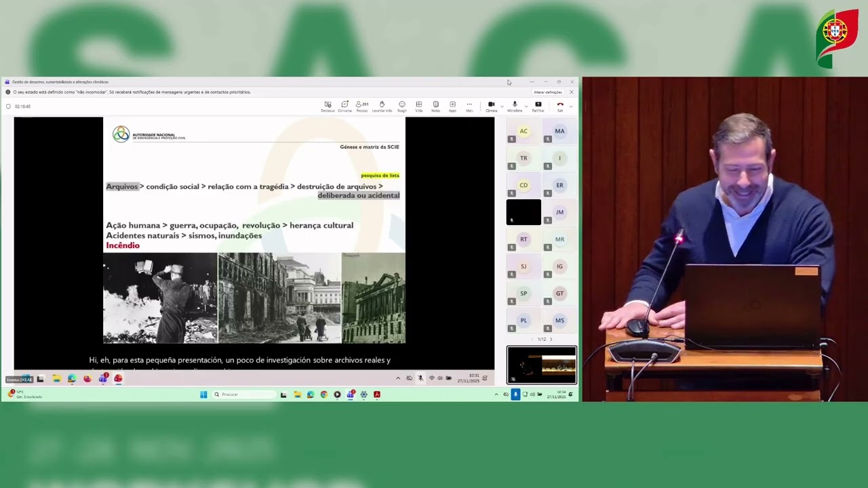
Task: Select the SP participant tile
Action: coord(524,293)
